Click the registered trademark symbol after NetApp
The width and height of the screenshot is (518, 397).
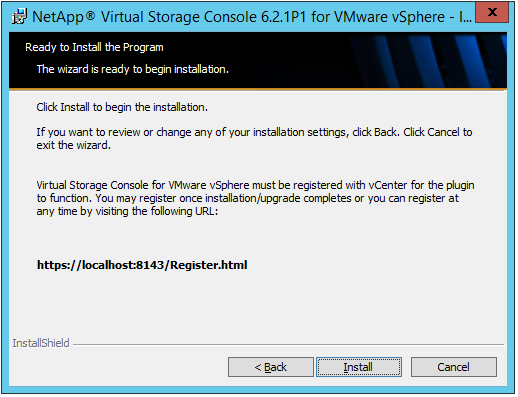[x=90, y=15]
